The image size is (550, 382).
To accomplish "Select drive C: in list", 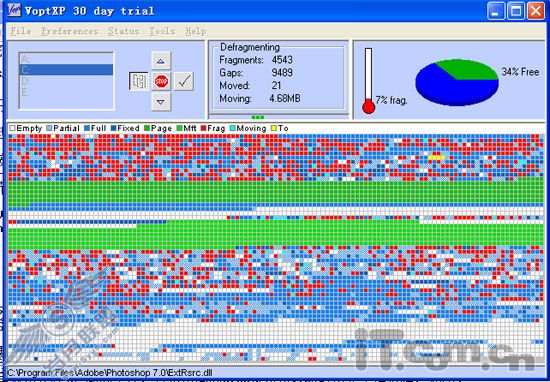I will [66, 70].
